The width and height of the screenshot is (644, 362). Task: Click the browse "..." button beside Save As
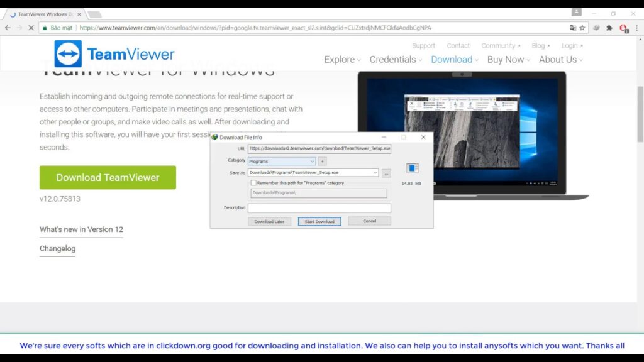(x=386, y=173)
